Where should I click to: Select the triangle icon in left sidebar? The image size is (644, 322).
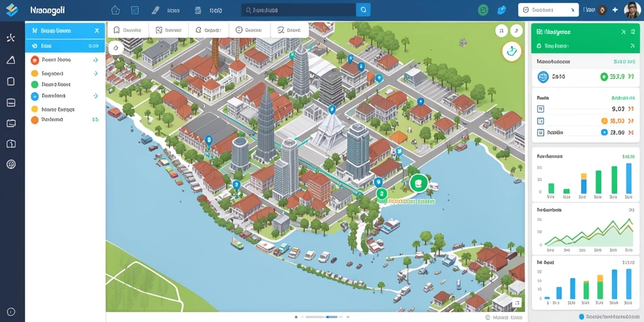[x=11, y=60]
